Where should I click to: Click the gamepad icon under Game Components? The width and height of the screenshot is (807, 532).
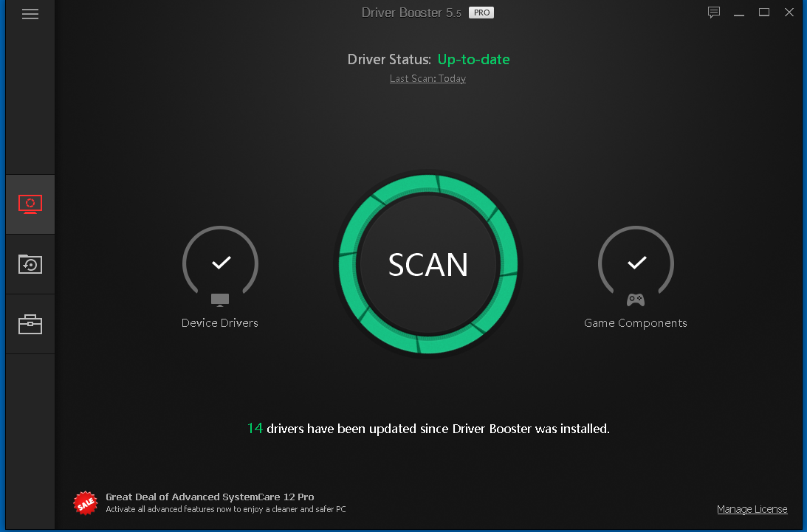[636, 300]
